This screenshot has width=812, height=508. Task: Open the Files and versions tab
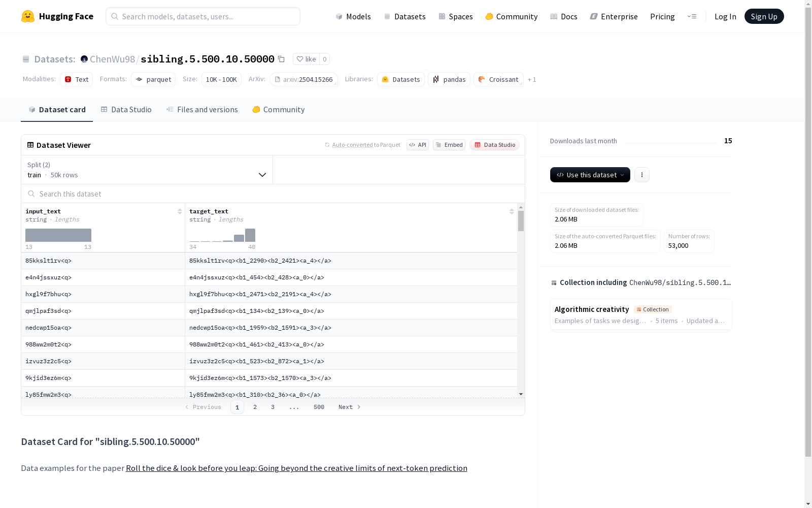(202, 110)
